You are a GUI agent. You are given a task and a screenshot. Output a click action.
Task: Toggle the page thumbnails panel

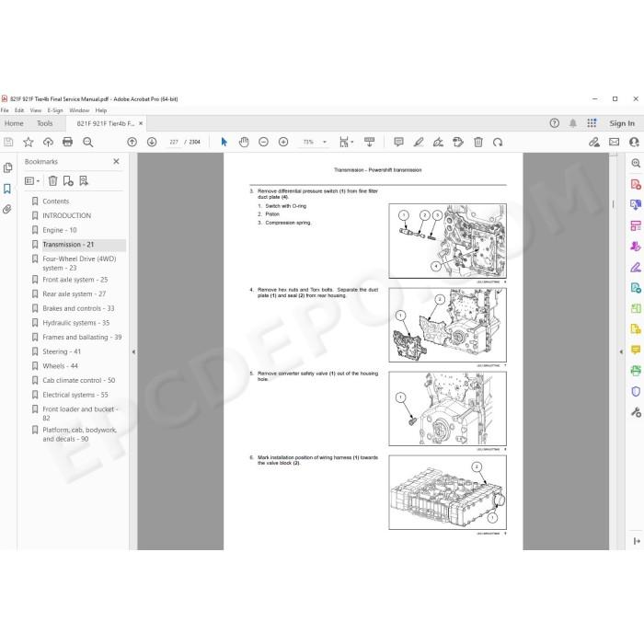[7, 167]
